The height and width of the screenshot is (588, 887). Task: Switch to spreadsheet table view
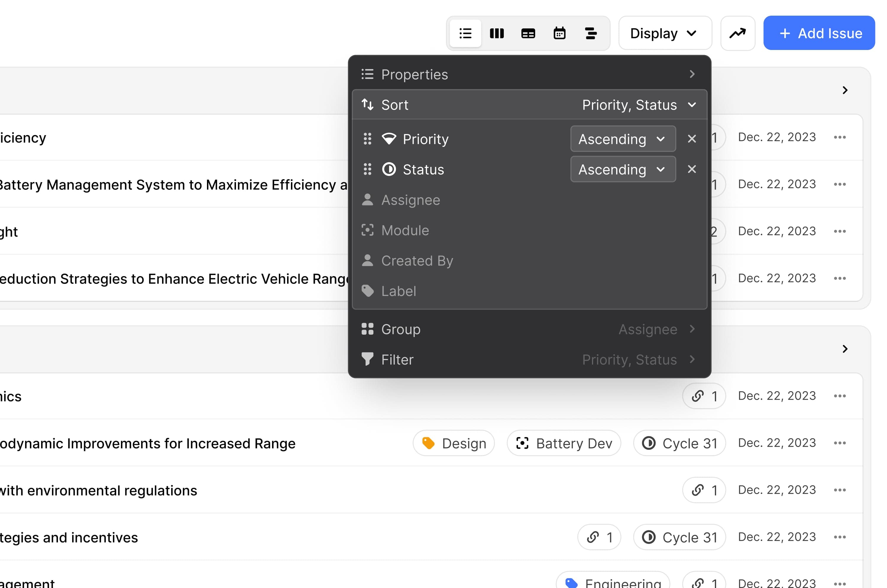tap(528, 33)
